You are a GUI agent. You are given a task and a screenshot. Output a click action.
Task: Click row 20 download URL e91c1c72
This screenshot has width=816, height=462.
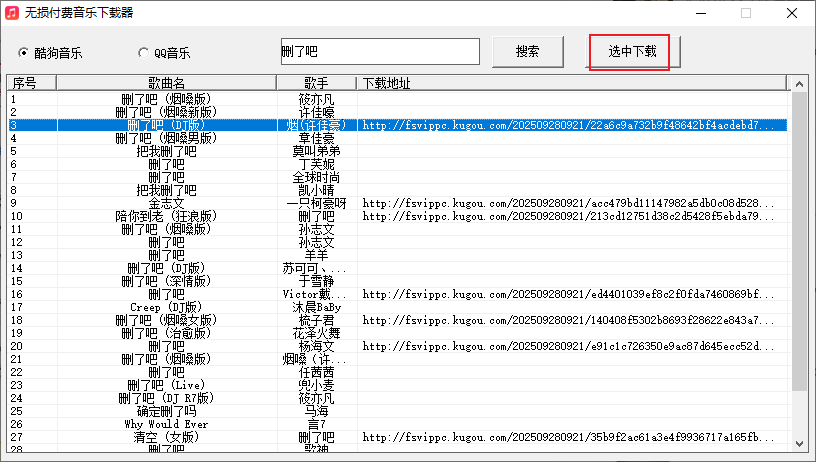click(x=568, y=346)
